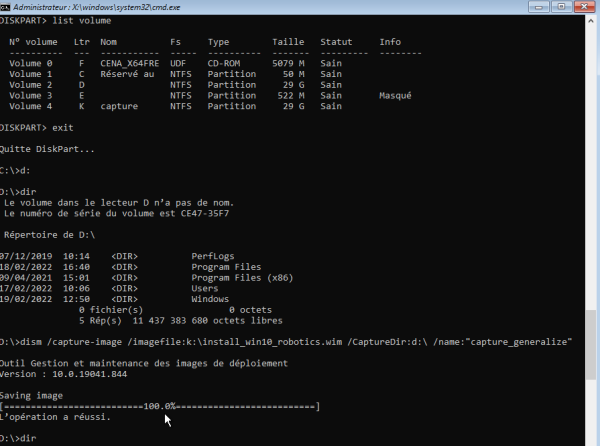Click the 'Saving image' status text

pos(31,396)
